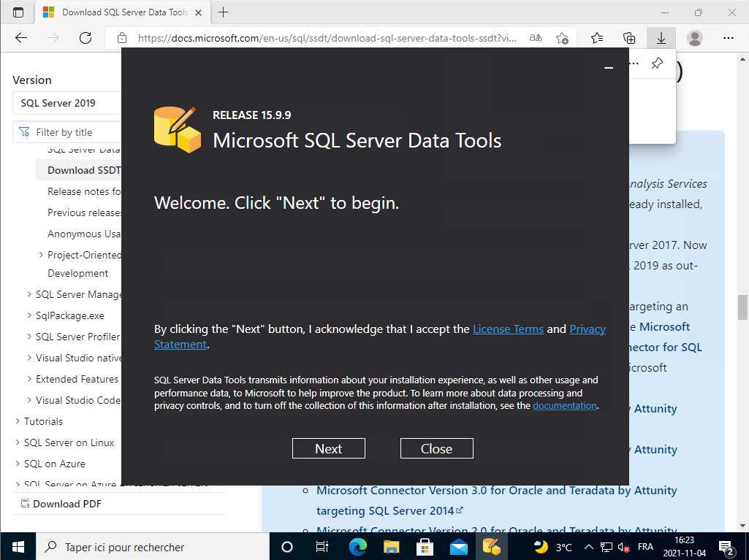
Task: Open Microsoft Edge from taskbar
Action: 358,547
